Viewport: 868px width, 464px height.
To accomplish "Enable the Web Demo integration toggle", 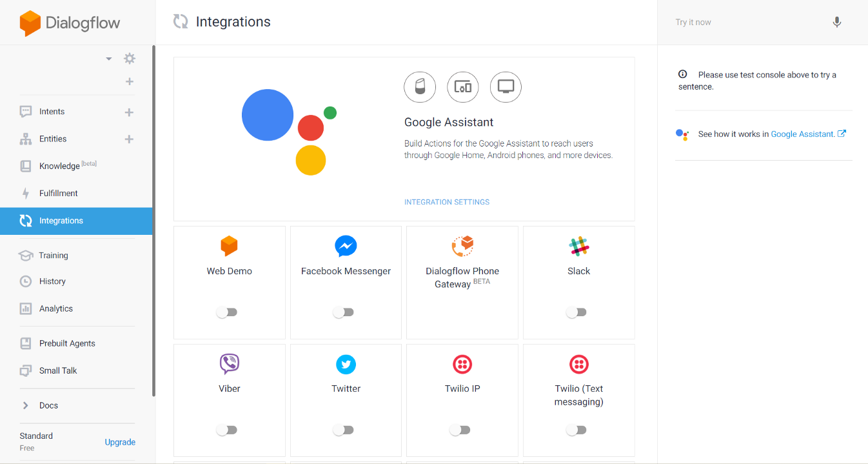I will pyautogui.click(x=226, y=312).
